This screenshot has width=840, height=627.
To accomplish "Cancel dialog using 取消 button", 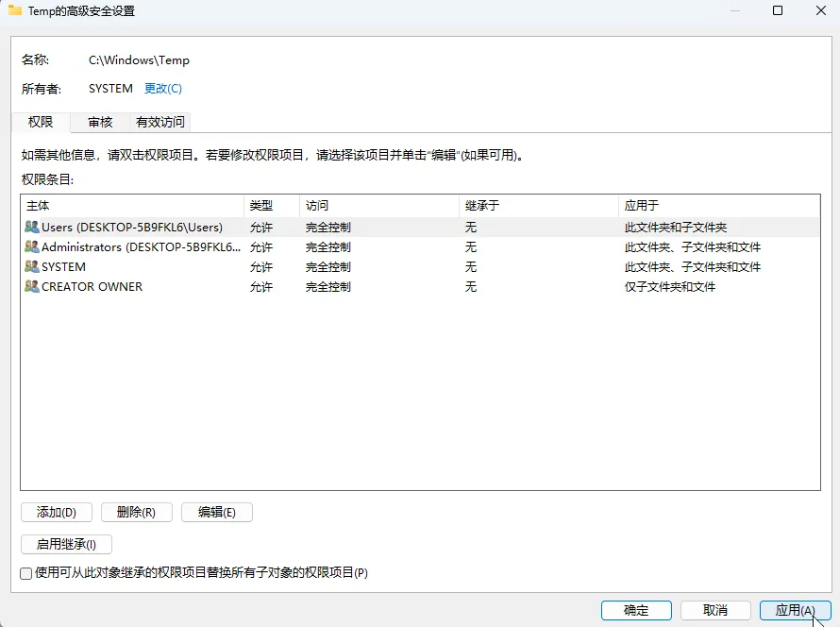I will click(715, 611).
